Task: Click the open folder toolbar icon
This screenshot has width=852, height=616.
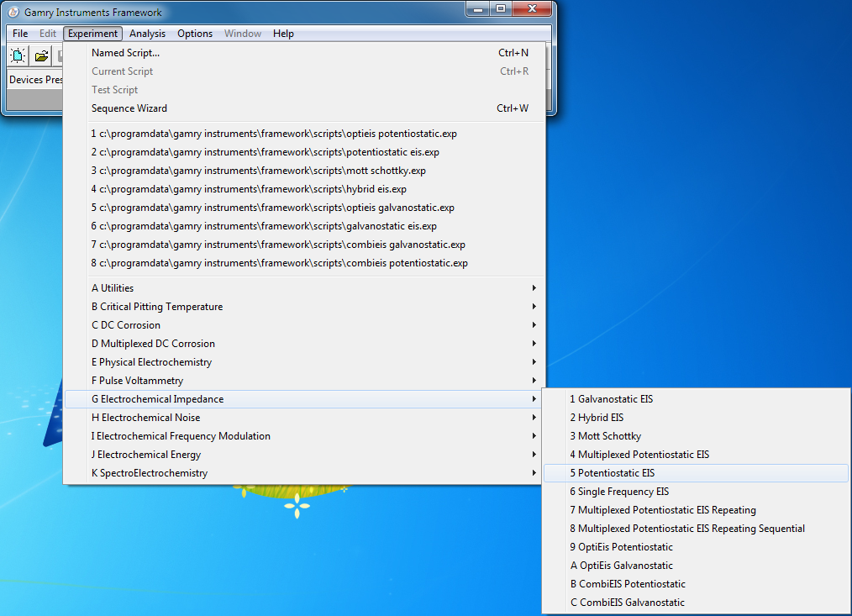Action: [x=41, y=55]
